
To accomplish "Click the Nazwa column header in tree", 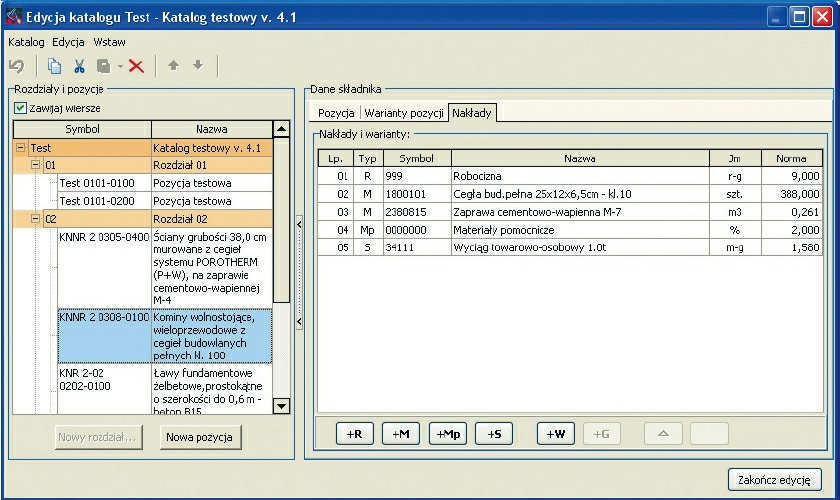I will [212, 129].
